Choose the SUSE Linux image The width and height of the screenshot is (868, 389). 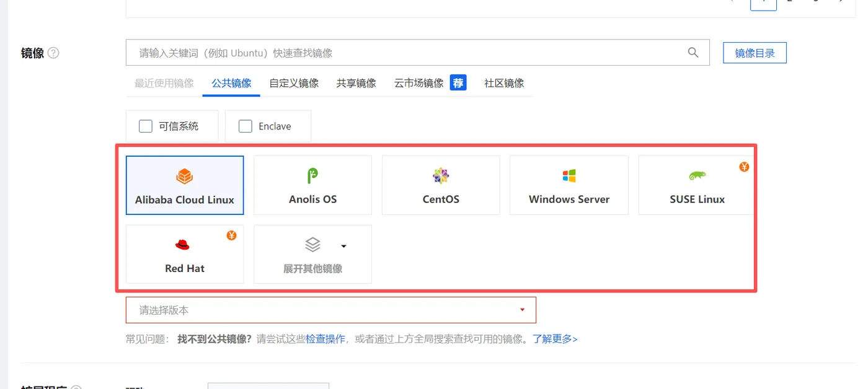(x=697, y=185)
